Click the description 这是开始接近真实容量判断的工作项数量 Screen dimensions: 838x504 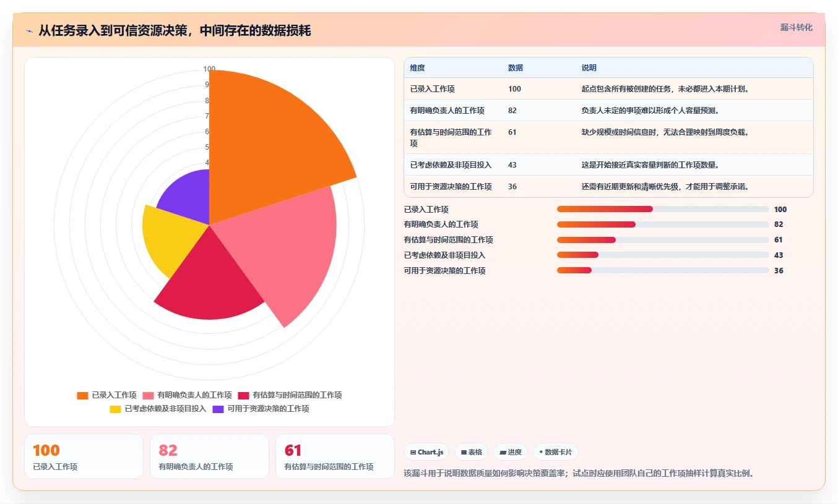tap(650, 165)
